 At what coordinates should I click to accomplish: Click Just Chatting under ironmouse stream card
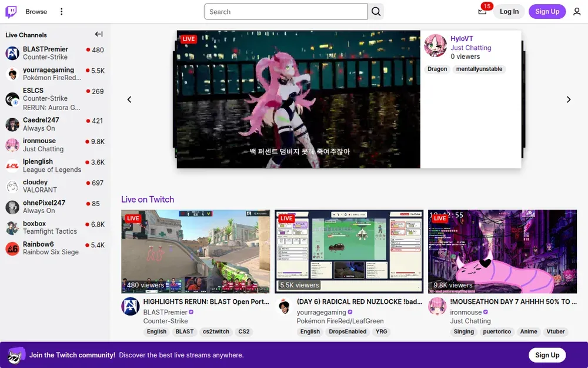470,321
